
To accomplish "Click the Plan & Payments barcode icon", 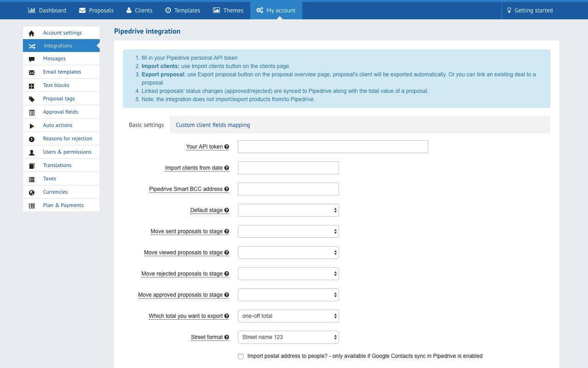I will 32,206.
